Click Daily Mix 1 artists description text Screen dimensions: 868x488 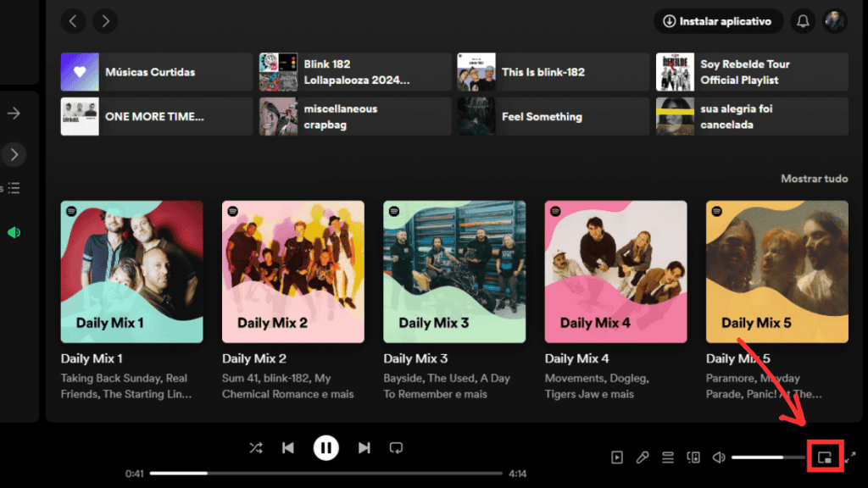[x=126, y=386]
